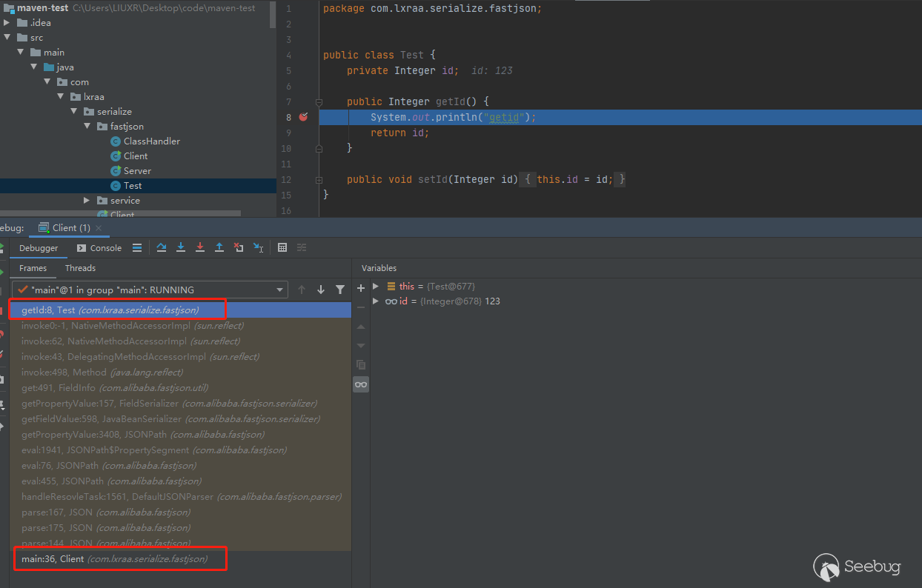The image size is (922, 588).
Task: Toggle the show watches glasses icon
Action: coord(361,384)
